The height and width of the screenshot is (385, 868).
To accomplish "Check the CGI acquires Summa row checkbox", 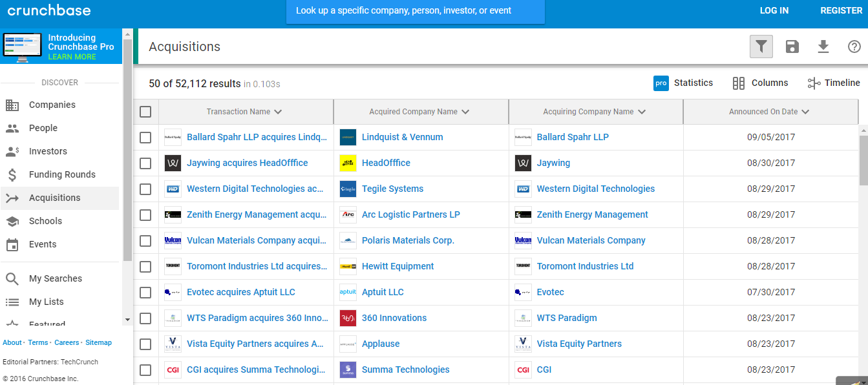I will pos(145,369).
